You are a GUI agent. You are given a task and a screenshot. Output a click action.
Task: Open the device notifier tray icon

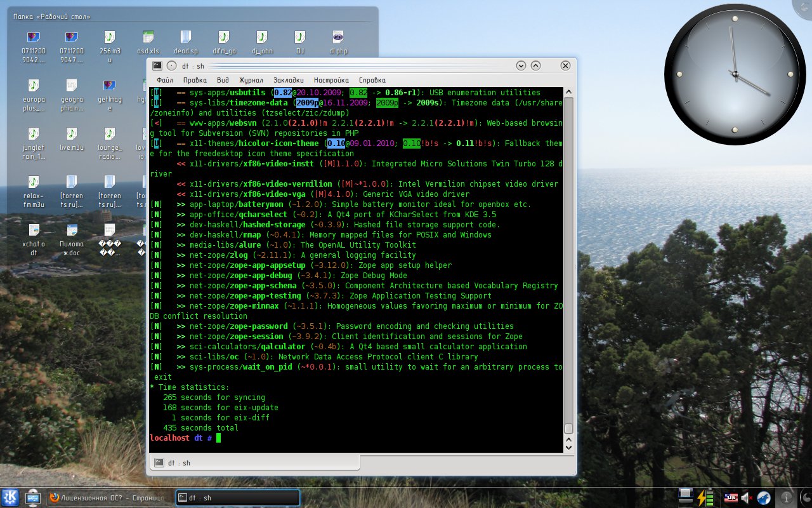point(685,497)
